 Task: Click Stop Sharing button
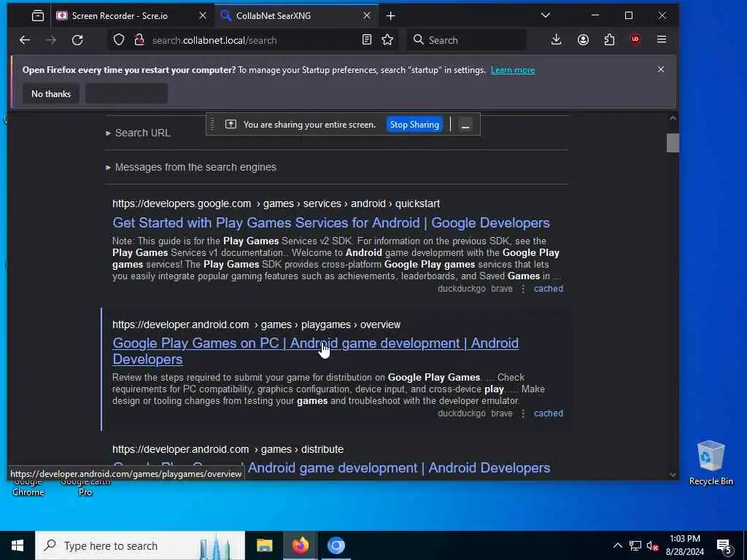[414, 125]
